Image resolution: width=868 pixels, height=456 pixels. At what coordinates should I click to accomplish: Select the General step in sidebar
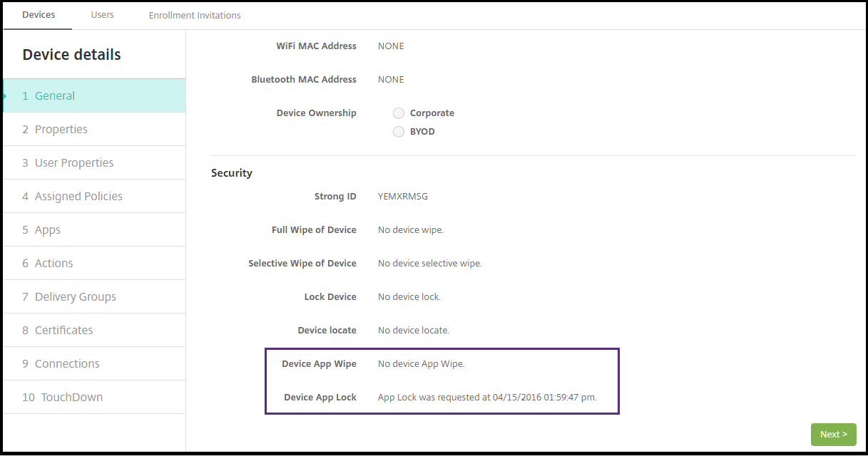click(55, 96)
